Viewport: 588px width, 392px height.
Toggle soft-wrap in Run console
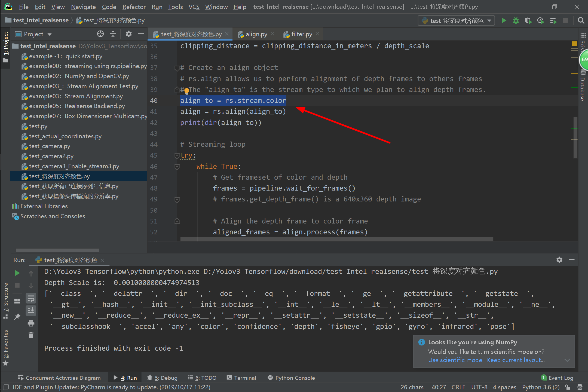click(31, 299)
